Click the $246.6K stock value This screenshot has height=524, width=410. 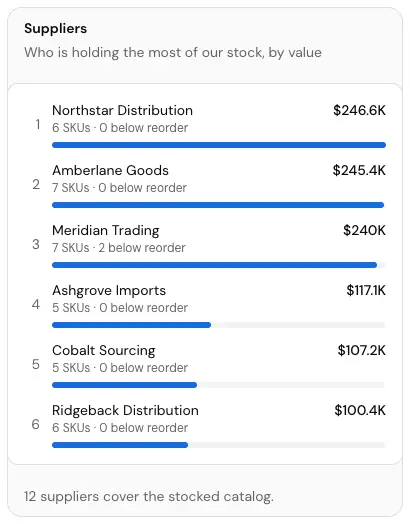pyautogui.click(x=359, y=110)
